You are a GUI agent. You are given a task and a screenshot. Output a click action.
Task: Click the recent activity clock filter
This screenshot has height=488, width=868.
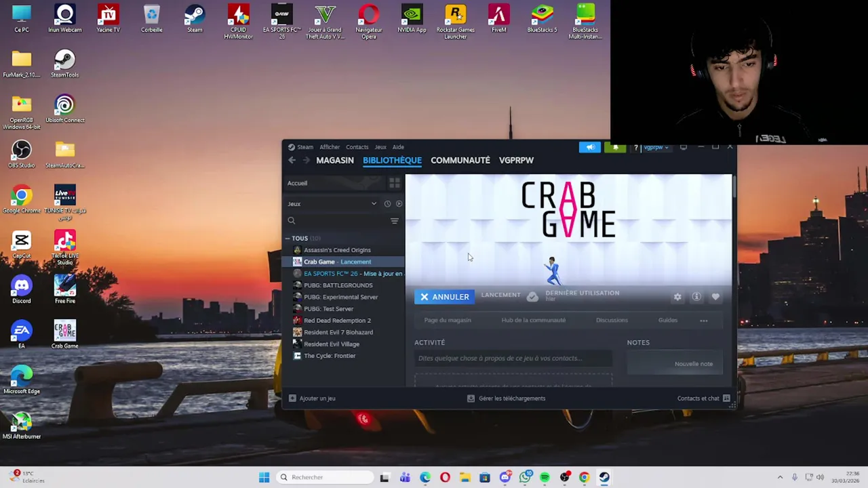click(387, 204)
